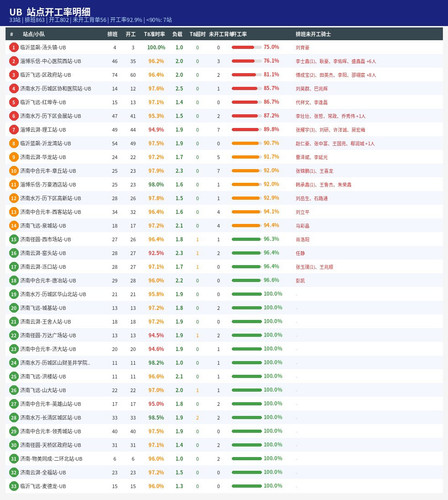Click the 98.5% T8 rate in row 28
448x500 pixels.
click(156, 418)
